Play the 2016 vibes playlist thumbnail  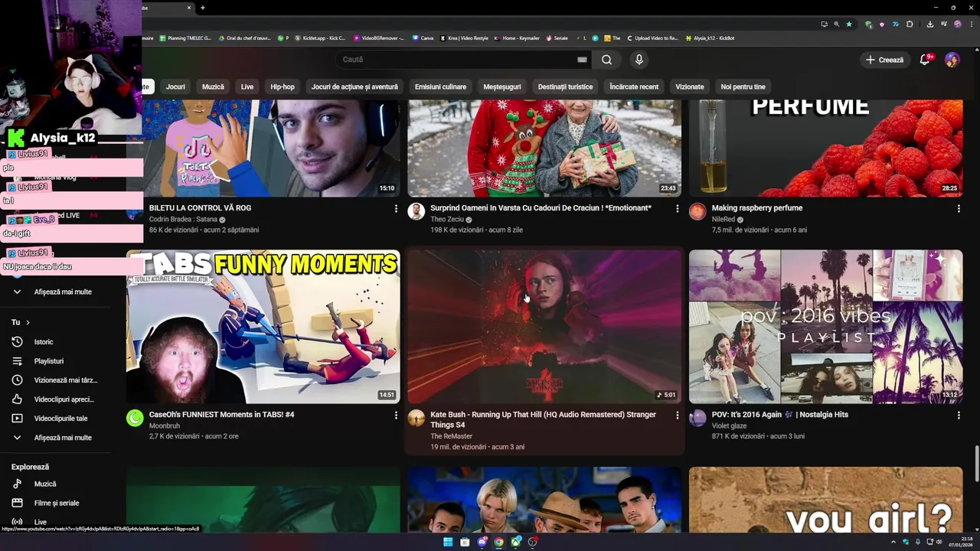(825, 327)
